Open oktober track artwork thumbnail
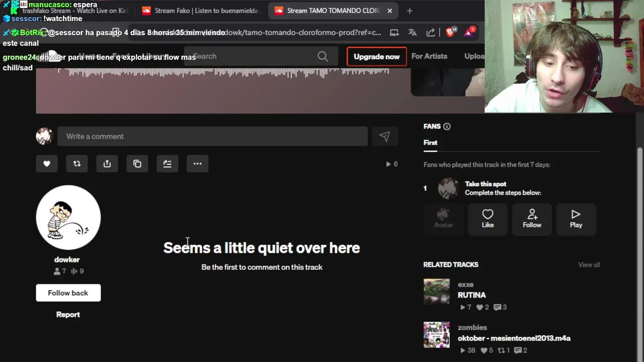This screenshot has width=644, height=362. (x=437, y=335)
